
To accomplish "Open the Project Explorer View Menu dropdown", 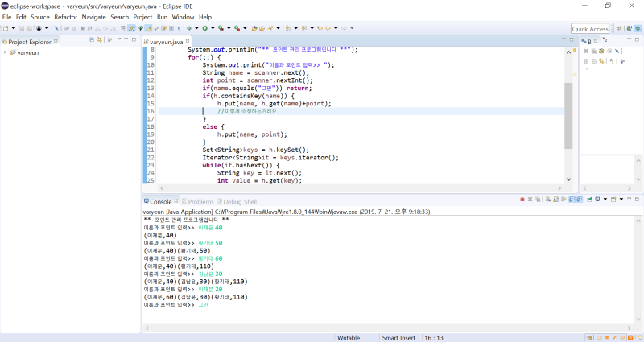I will (x=119, y=39).
